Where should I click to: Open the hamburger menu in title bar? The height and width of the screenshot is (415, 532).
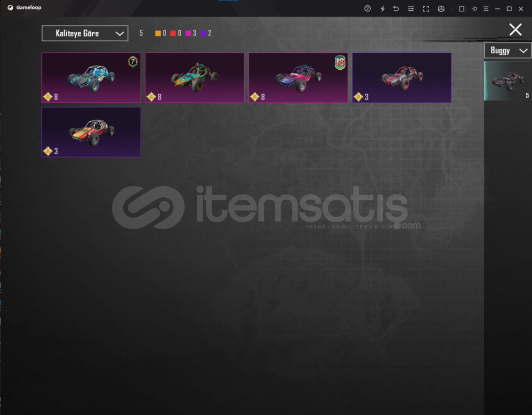(x=486, y=9)
